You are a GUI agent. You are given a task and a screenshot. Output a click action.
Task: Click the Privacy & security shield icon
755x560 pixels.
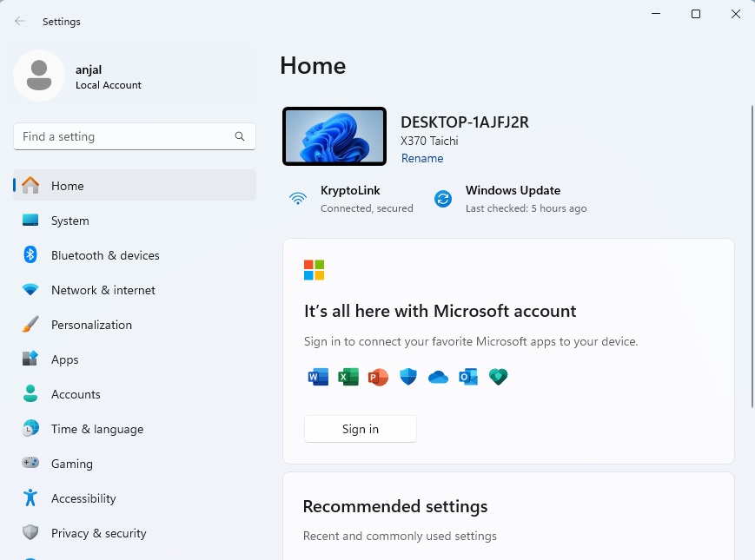[30, 532]
